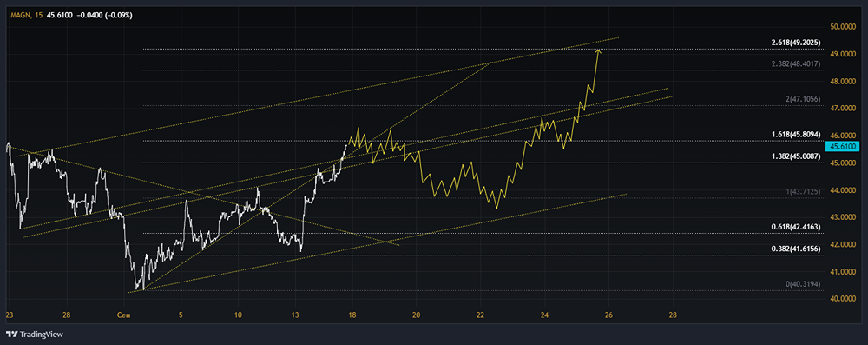Click the 43.0000 price axis label
The height and width of the screenshot is (345, 868).
pyautogui.click(x=844, y=217)
